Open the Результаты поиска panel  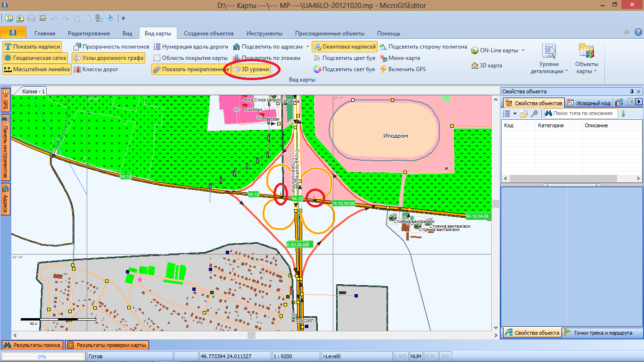click(32, 345)
